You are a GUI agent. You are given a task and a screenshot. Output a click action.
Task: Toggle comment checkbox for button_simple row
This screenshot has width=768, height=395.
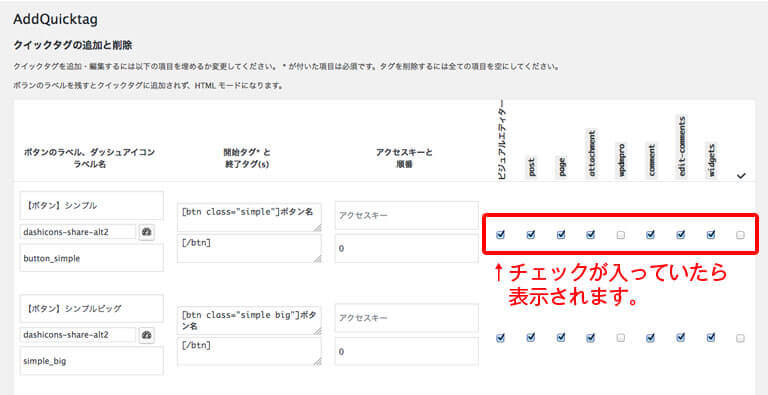[650, 235]
